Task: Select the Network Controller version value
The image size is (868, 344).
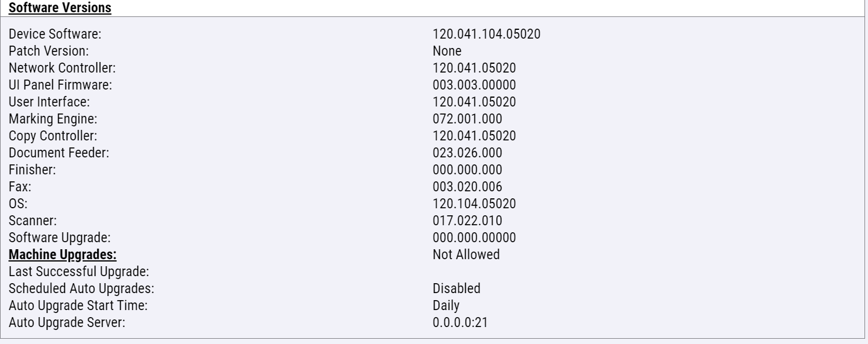Action: point(474,68)
